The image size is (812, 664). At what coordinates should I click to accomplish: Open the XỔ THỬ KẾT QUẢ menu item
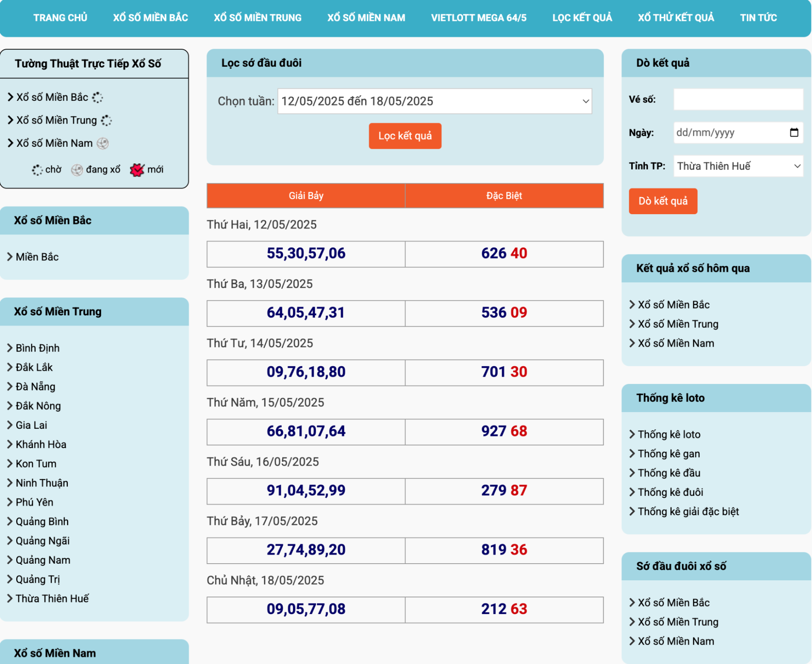click(x=676, y=18)
